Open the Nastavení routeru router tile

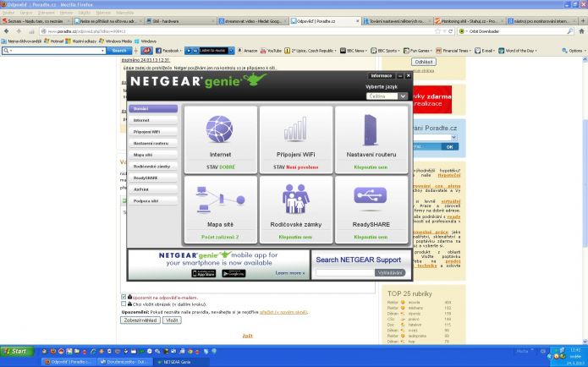point(371,140)
